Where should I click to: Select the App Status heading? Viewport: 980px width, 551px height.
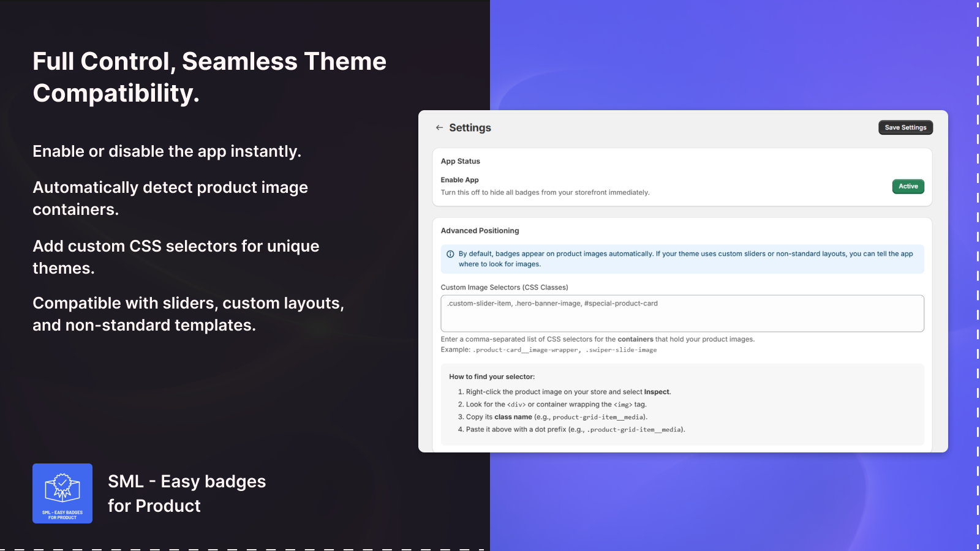coord(461,161)
